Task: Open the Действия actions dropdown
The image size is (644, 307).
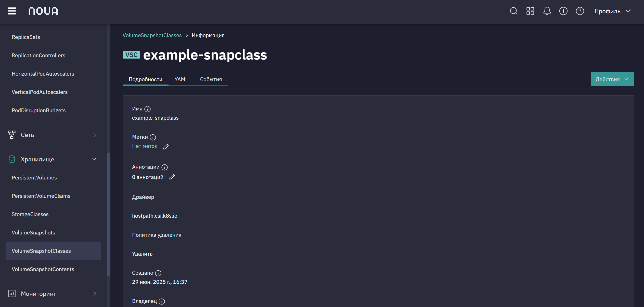Action: (x=612, y=79)
